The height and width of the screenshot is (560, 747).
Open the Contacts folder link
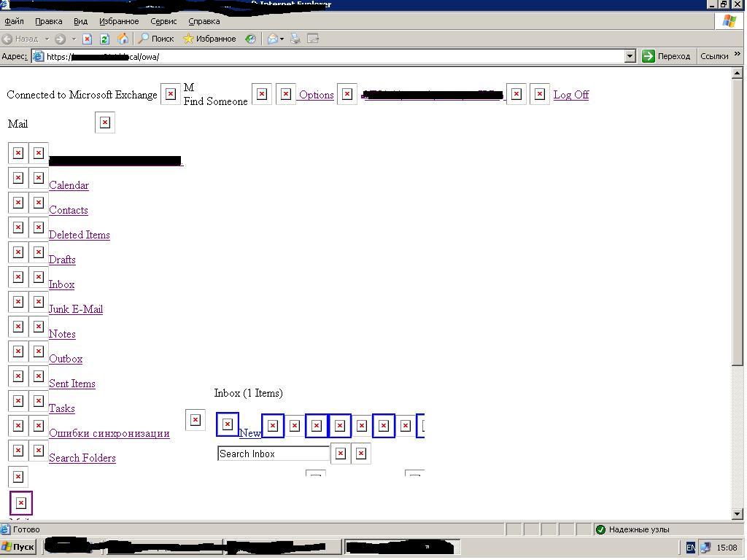click(x=69, y=210)
